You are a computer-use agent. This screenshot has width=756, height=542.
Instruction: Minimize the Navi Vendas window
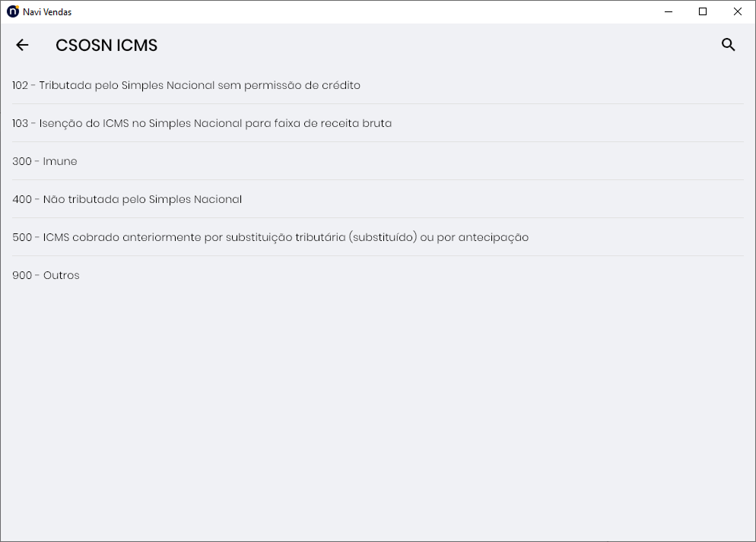669,11
